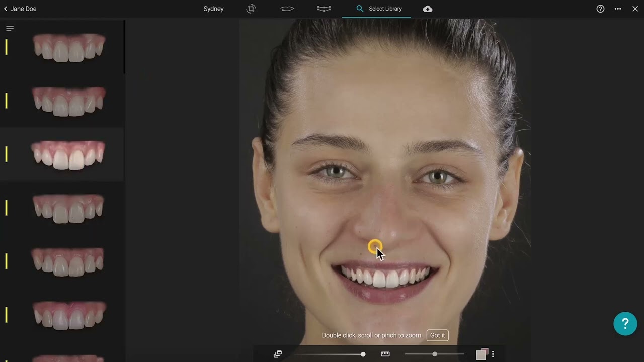Open the help circle icon in top bar
This screenshot has height=362, width=644.
click(x=600, y=9)
